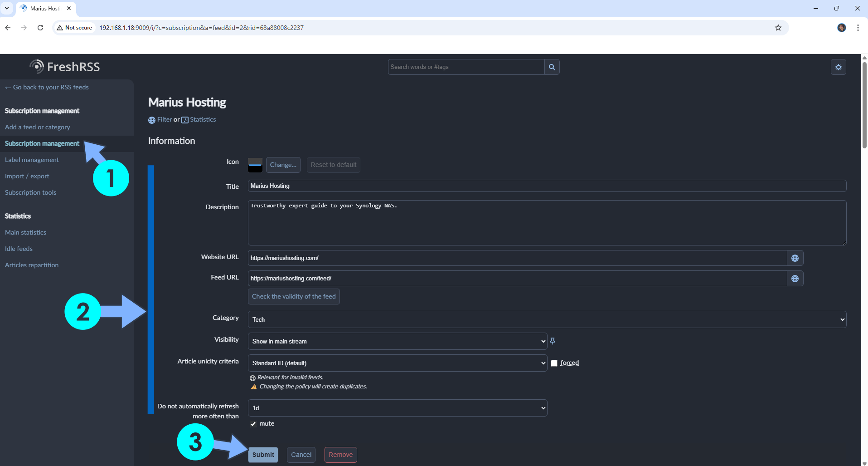This screenshot has height=466, width=868.
Task: Open Website URL globe icon link
Action: 795,258
